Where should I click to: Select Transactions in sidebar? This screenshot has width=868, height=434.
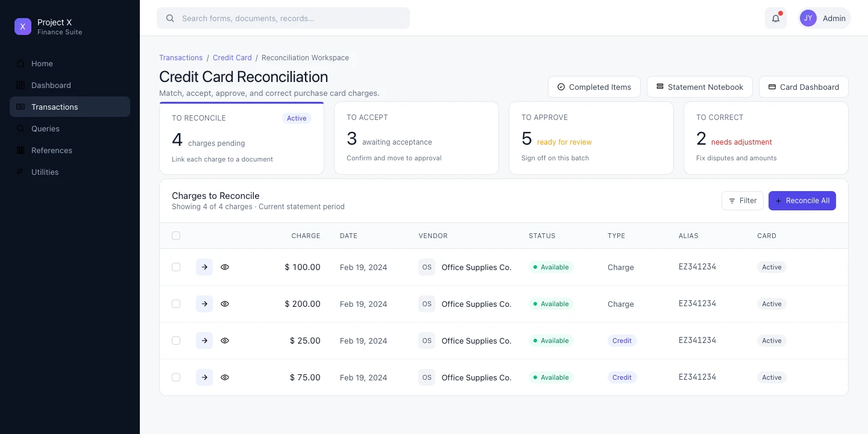(x=70, y=107)
